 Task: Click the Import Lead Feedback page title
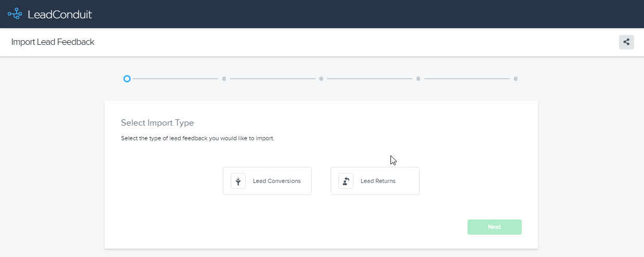tap(53, 42)
